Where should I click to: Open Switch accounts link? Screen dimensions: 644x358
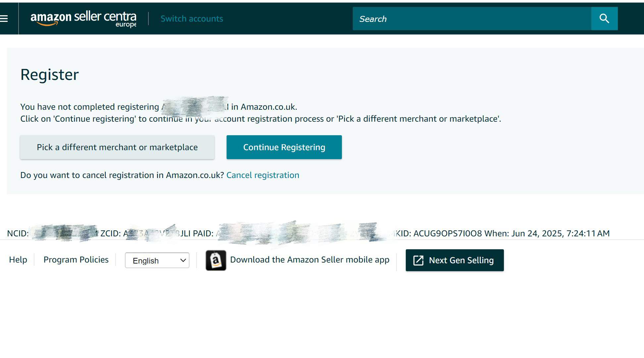(192, 19)
